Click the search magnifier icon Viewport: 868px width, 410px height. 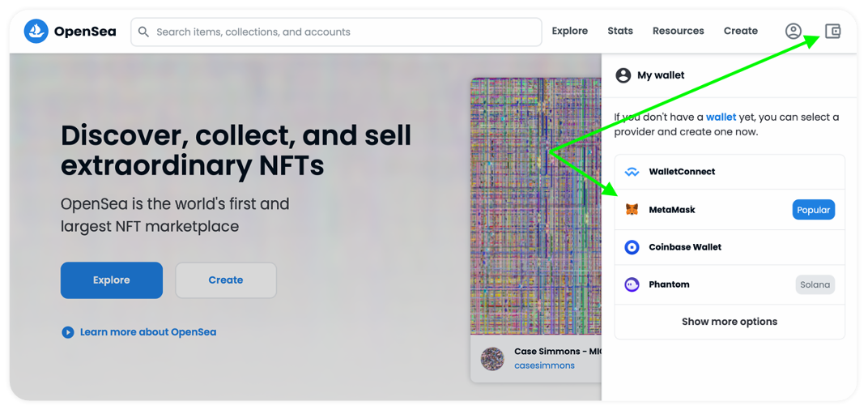tap(143, 32)
